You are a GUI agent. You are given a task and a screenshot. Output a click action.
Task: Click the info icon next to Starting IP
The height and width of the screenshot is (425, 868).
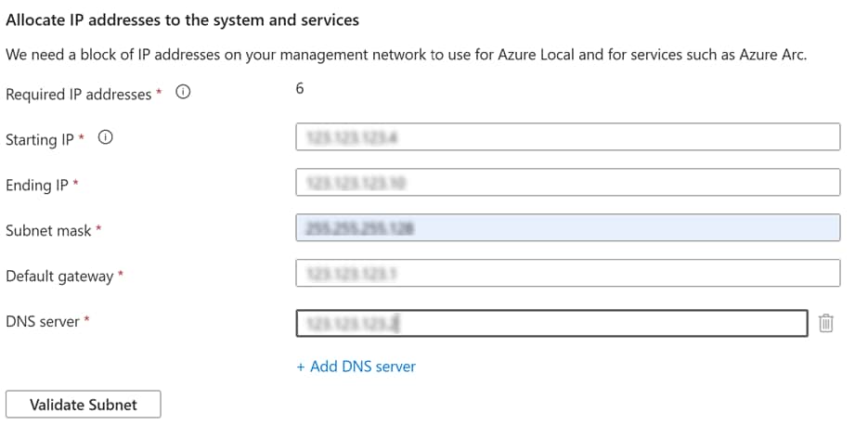point(105,137)
